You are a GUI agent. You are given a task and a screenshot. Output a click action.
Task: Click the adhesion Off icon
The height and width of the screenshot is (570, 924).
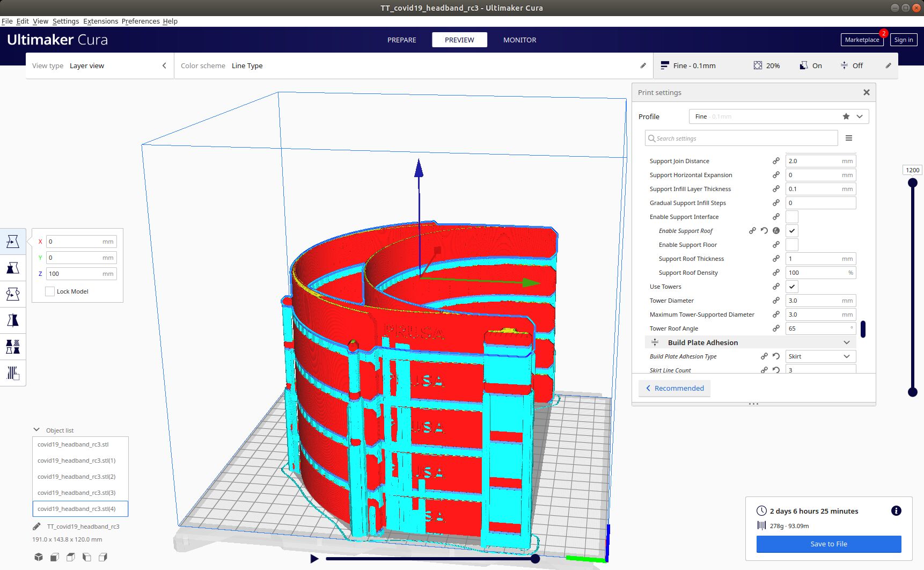[844, 65]
